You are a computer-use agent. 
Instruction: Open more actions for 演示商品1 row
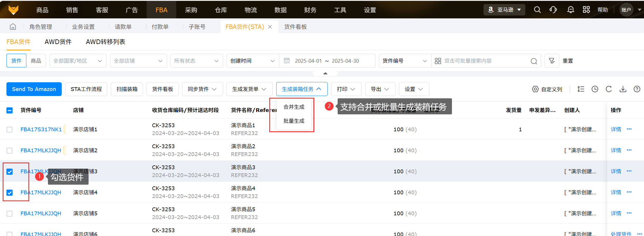(x=629, y=129)
